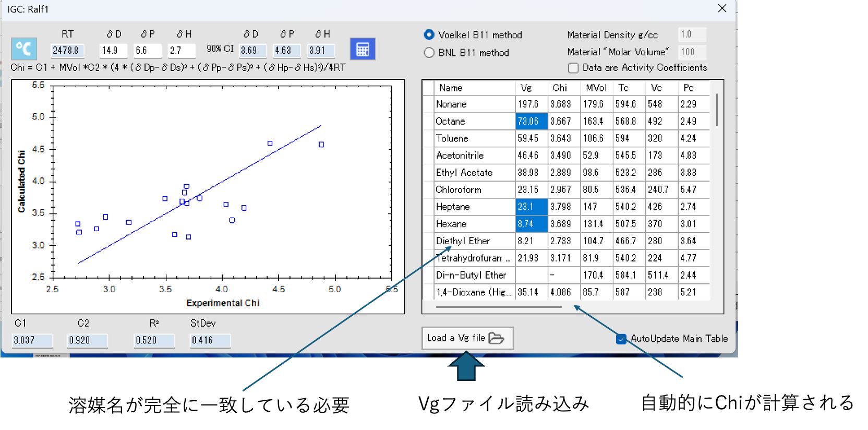The height and width of the screenshot is (430, 868).
Task: Click the folder icon in Load a Vg file
Action: tap(496, 338)
